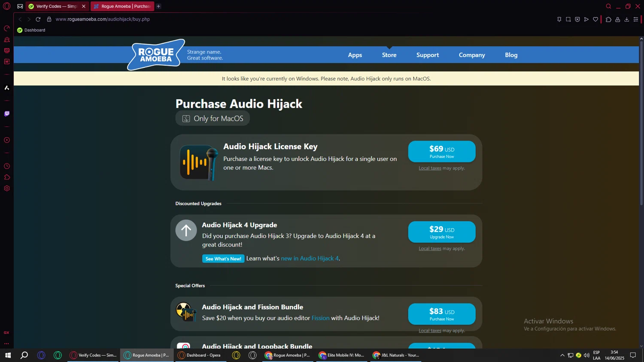
Task: Select the Rogue Amoeba Purchase tab
Action: 122,6
